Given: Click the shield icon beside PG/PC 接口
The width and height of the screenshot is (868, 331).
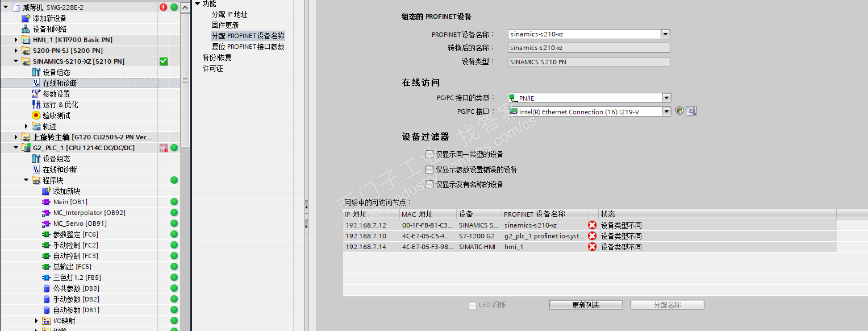Looking at the screenshot, I should click(679, 111).
